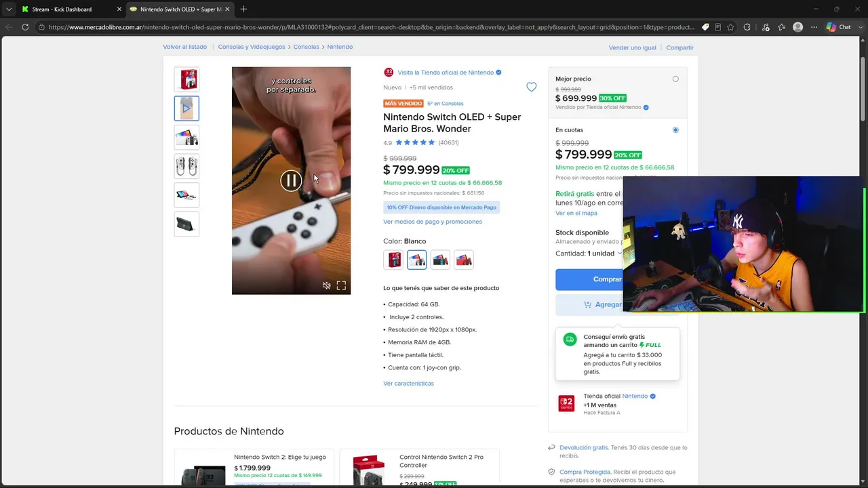Click the Nintendo store logo beside Visita
The height and width of the screenshot is (488, 868).
[x=389, y=73]
